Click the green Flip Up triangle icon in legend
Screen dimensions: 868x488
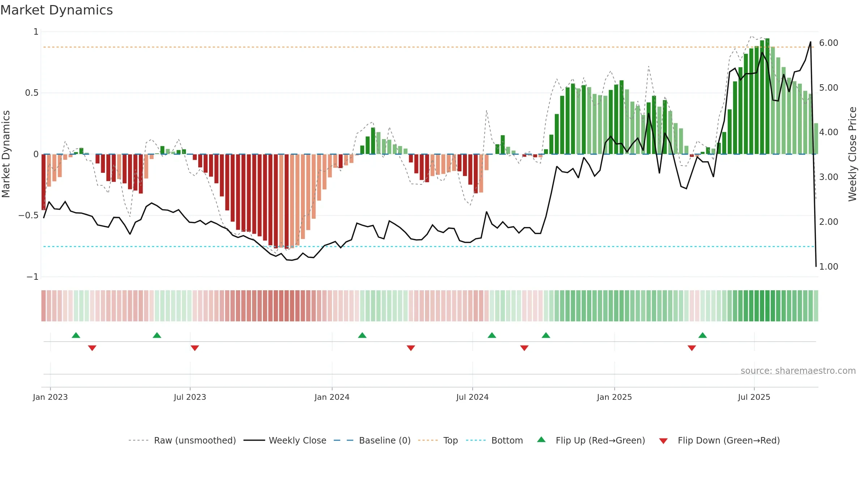click(x=541, y=440)
